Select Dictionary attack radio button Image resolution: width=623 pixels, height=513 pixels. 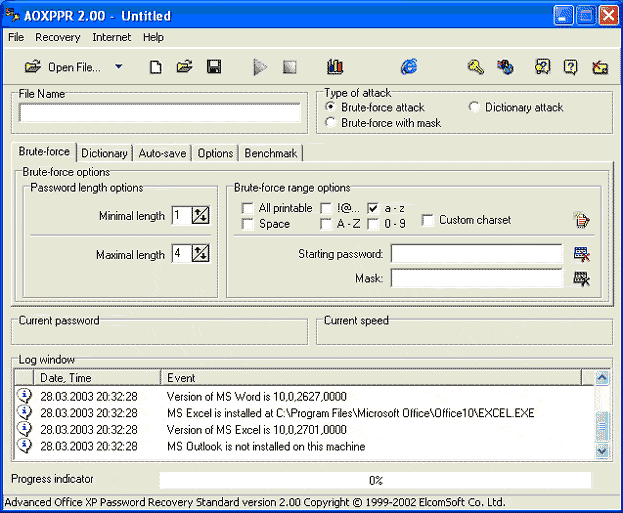pos(475,107)
